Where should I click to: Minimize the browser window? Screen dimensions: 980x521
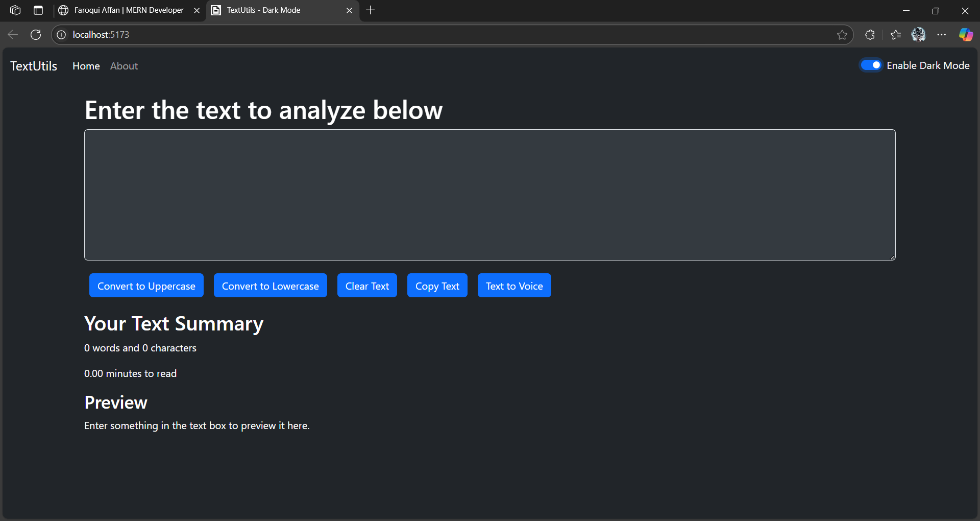[x=906, y=10]
